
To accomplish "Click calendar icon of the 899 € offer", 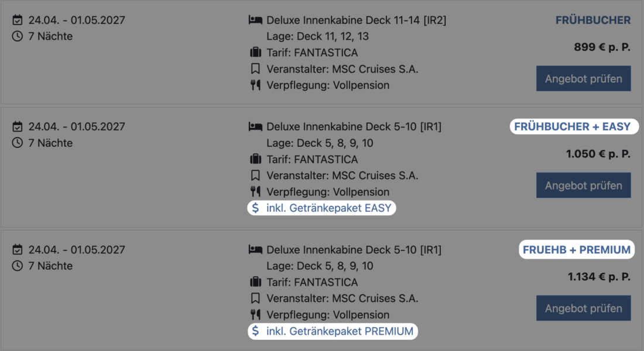I will tap(17, 20).
